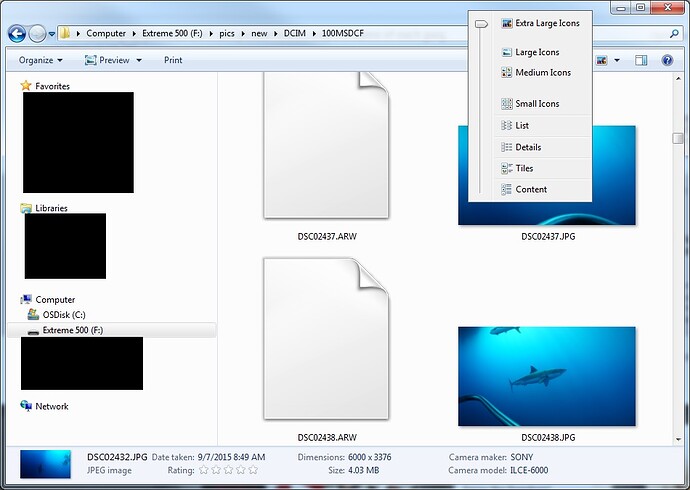Click the Network icon in sidebar

tap(26, 406)
